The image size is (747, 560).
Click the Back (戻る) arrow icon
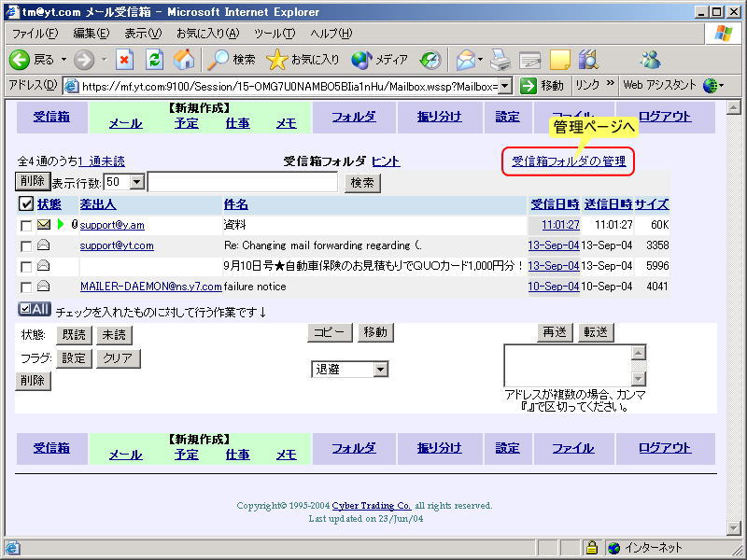[20, 60]
